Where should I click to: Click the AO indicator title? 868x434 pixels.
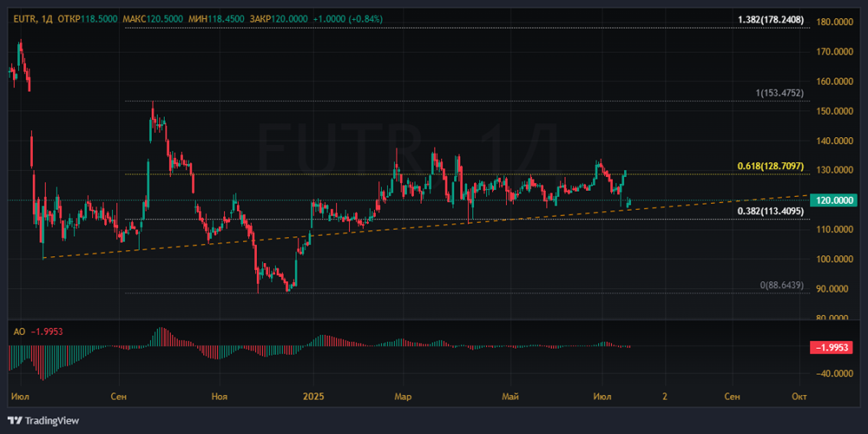(x=19, y=332)
